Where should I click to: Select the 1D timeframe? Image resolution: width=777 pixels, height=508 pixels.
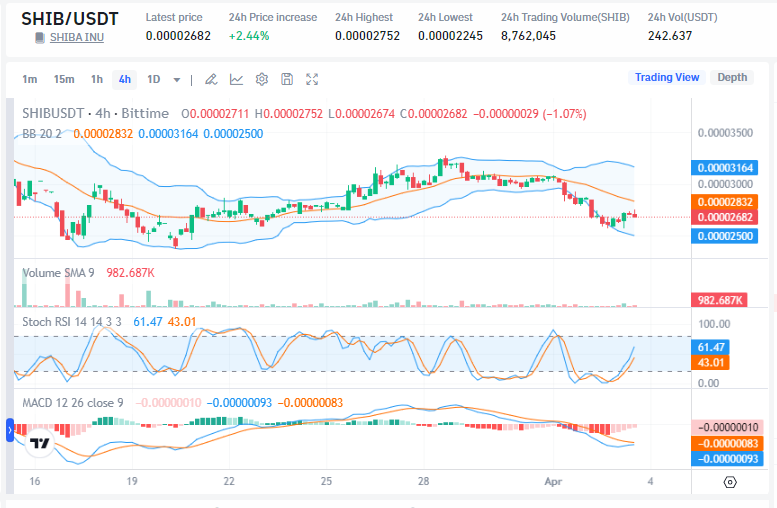154,79
